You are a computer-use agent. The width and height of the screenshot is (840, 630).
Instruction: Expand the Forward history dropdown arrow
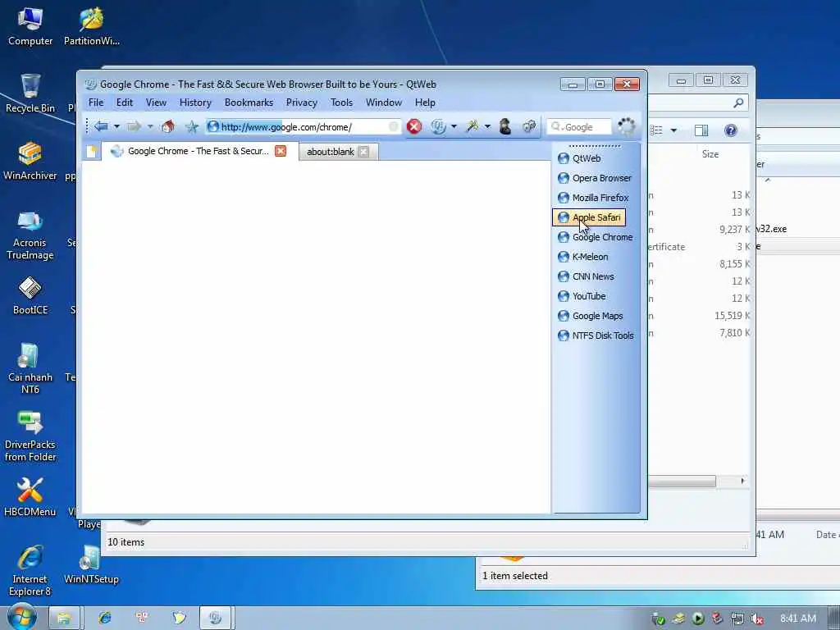tap(150, 127)
